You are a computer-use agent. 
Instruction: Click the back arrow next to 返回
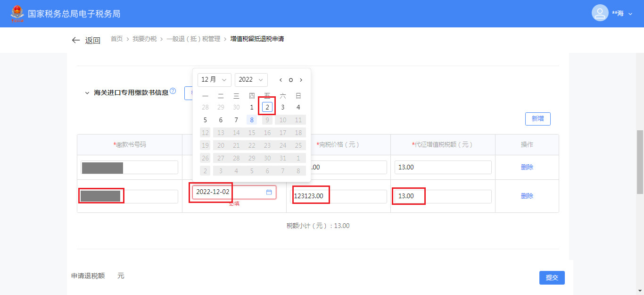pyautogui.click(x=75, y=40)
